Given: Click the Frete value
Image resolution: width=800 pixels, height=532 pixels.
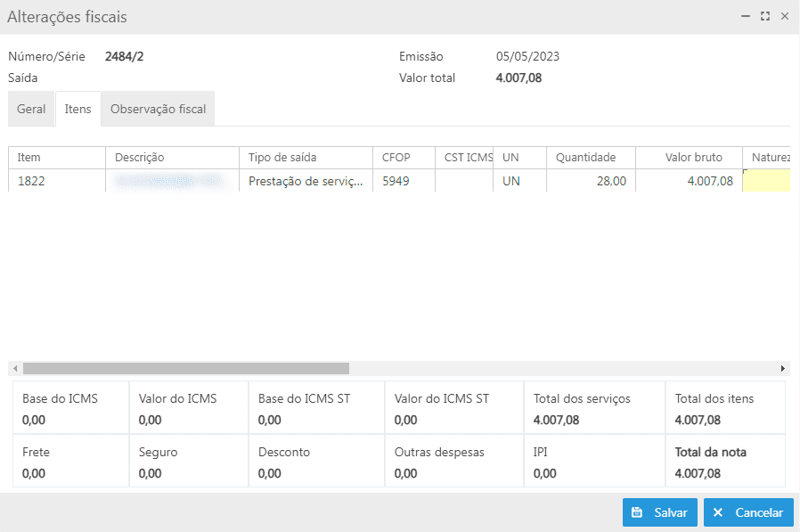Looking at the screenshot, I should coord(34,473).
